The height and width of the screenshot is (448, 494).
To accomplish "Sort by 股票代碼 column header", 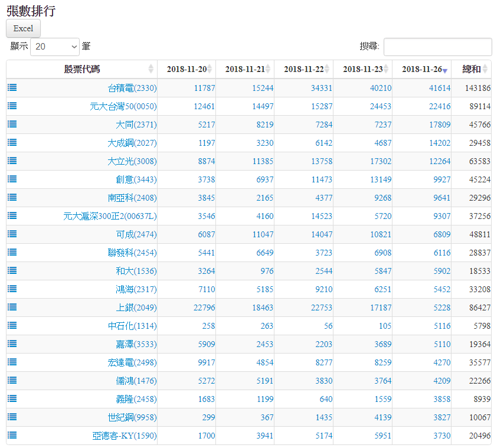I will coord(82,69).
